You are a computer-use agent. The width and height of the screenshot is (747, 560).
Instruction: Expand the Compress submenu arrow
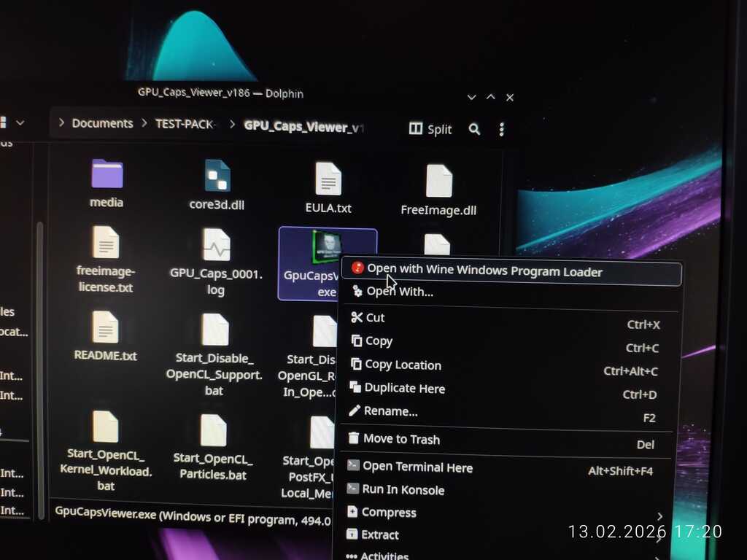[x=659, y=516]
